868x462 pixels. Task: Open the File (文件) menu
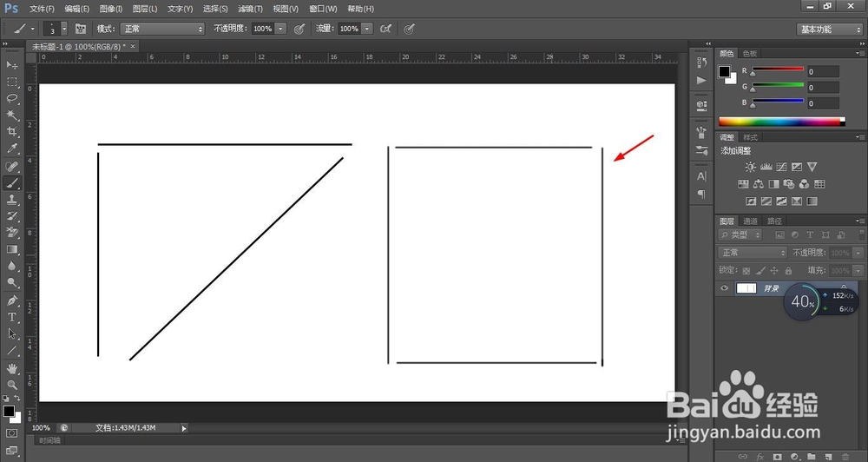pyautogui.click(x=42, y=9)
